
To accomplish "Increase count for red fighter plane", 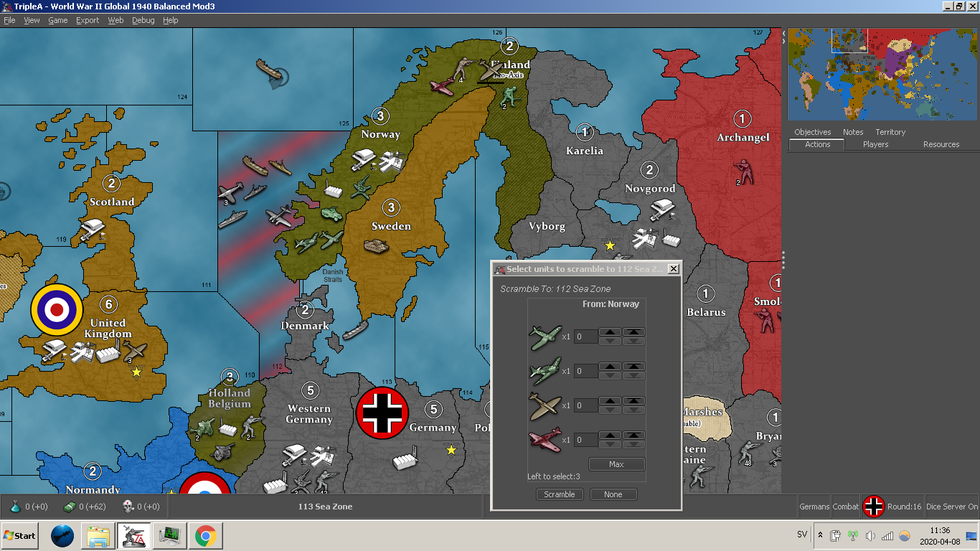I will (x=610, y=435).
